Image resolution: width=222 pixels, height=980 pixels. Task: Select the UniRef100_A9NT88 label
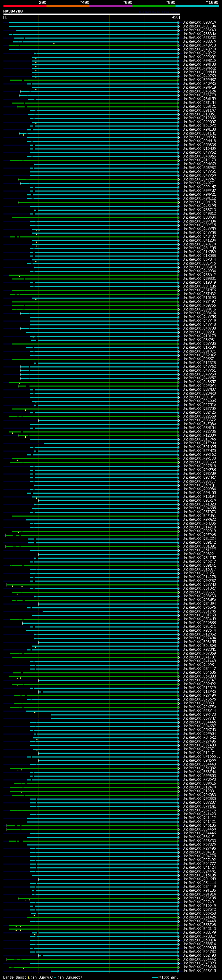coord(199,64)
